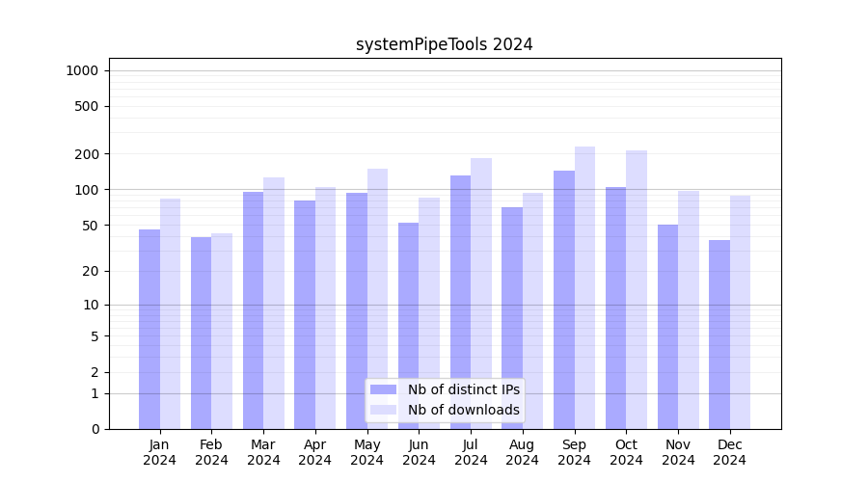Select the 0 y-axis tick label
Image resolution: width=868 pixels, height=482 pixels.
tap(95, 429)
